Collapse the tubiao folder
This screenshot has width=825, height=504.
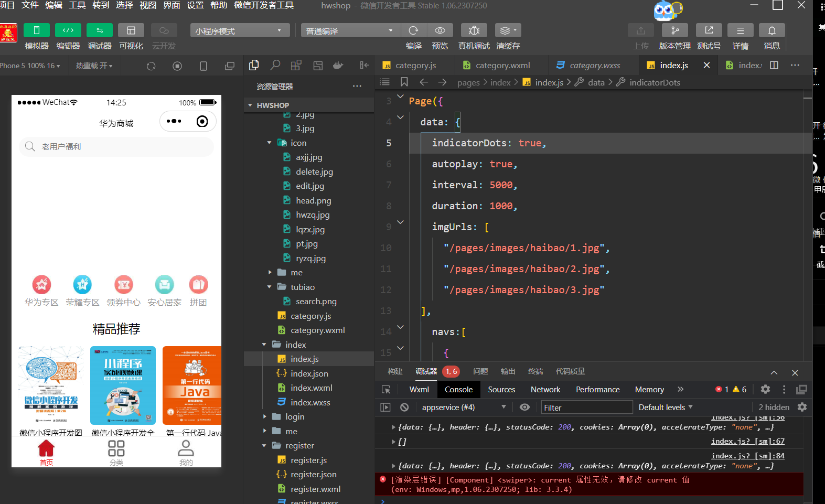[270, 287]
